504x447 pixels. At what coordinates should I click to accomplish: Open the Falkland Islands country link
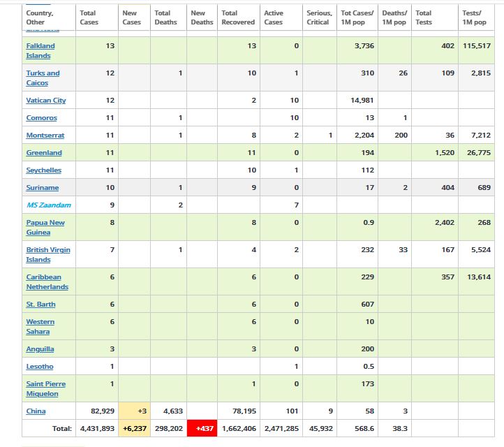tap(40, 50)
